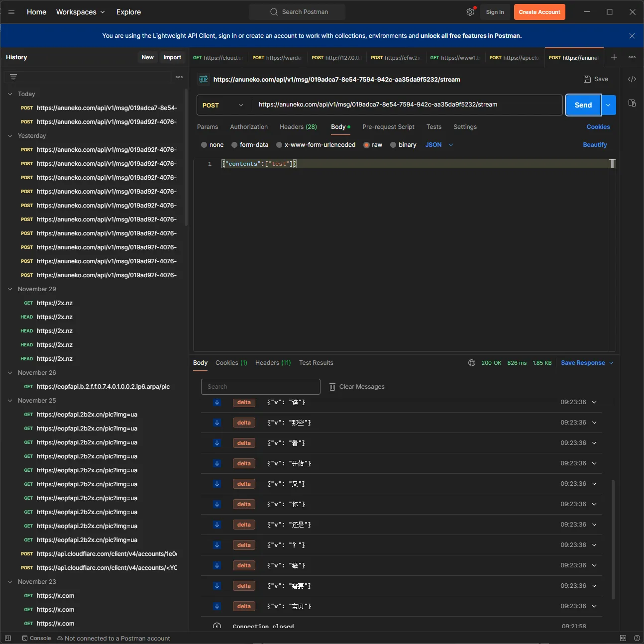The width and height of the screenshot is (644, 644).
Task: Click the history filter icon
Action: 13,77
